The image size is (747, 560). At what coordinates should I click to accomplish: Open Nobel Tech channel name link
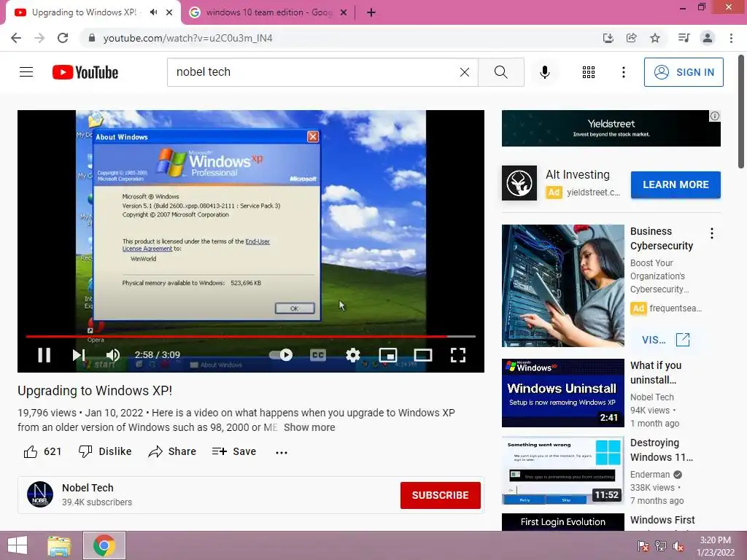88,488
